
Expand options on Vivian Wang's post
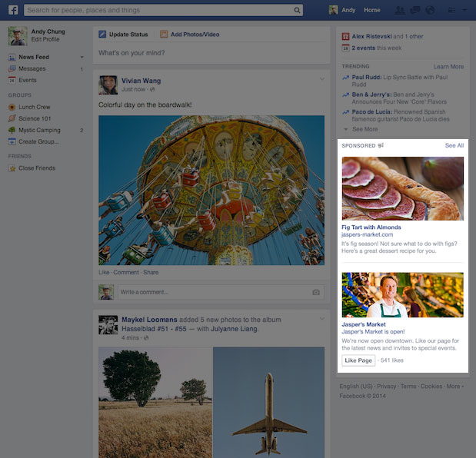(322, 79)
